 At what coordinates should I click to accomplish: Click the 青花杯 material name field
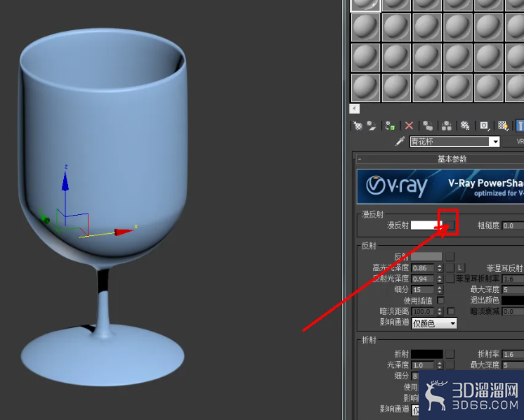(x=450, y=142)
